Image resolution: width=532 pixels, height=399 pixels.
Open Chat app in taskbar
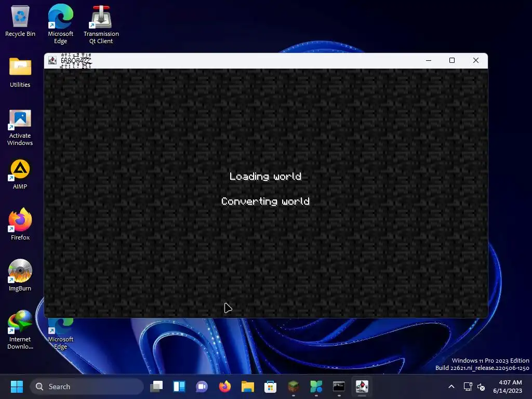(x=202, y=387)
